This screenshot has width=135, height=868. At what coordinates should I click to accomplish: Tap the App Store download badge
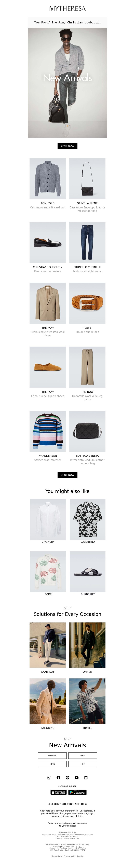click(59, 792)
